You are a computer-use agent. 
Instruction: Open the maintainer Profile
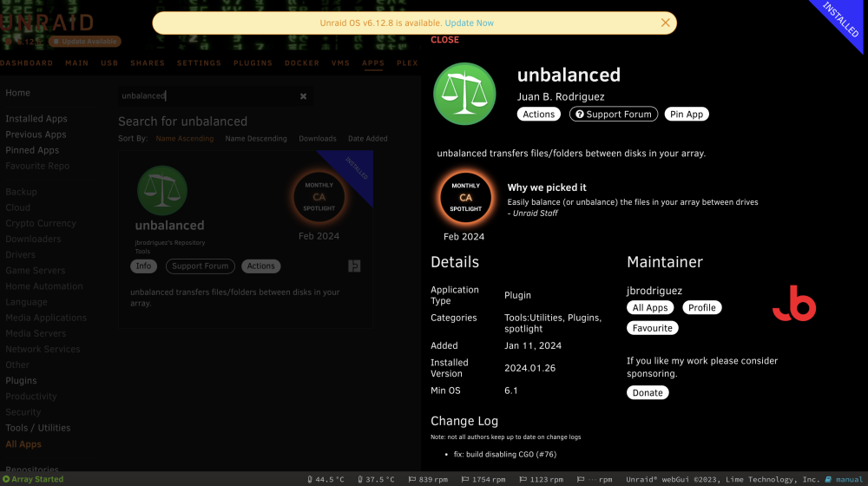click(701, 308)
